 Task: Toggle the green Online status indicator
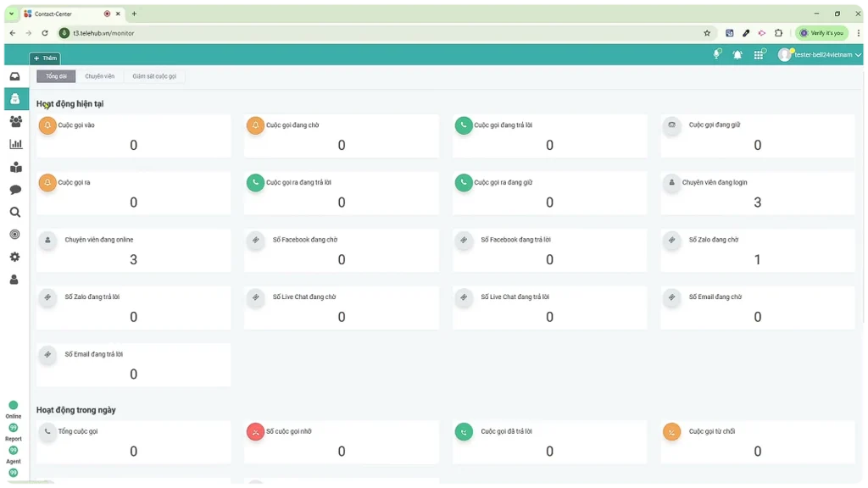click(14, 406)
